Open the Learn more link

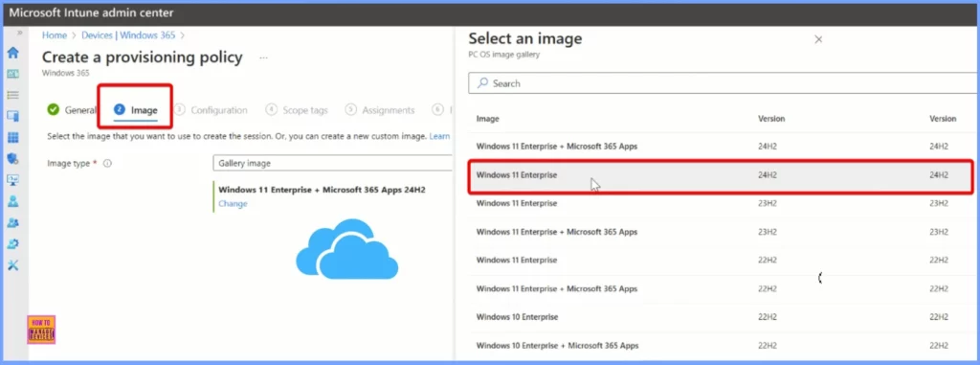[x=439, y=136]
